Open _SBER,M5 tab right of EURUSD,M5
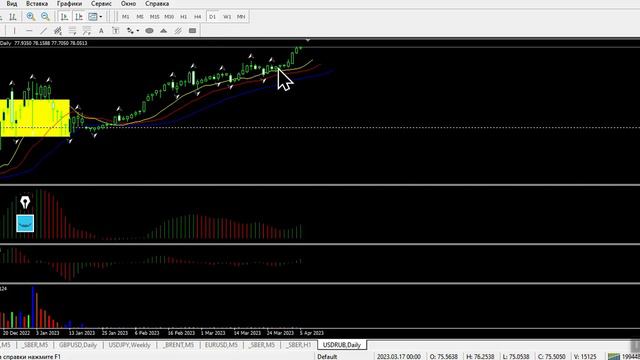 click(262, 345)
